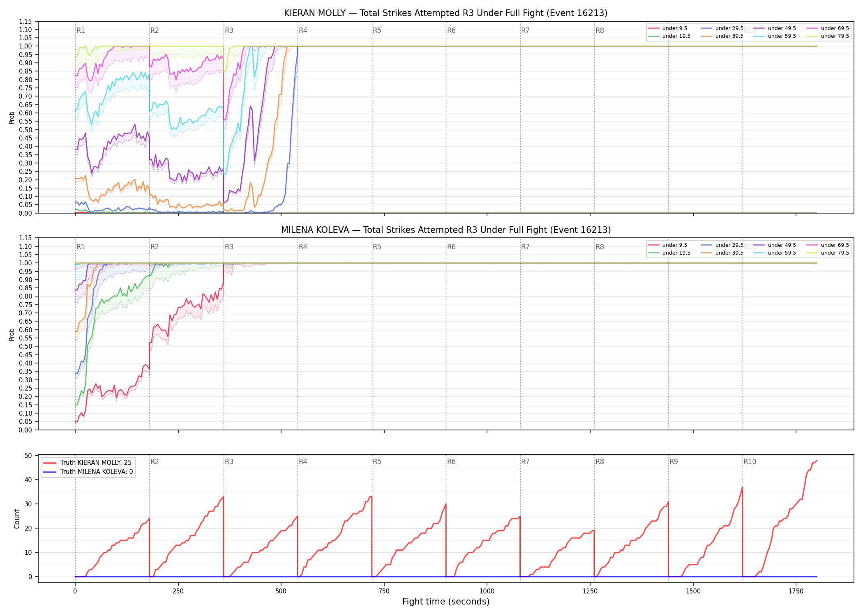Click the 'Fight time (seconds)' axis label

point(446,602)
